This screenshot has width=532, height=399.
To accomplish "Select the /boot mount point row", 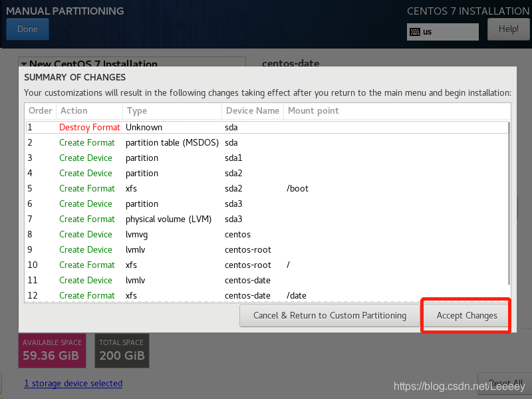I will click(267, 188).
